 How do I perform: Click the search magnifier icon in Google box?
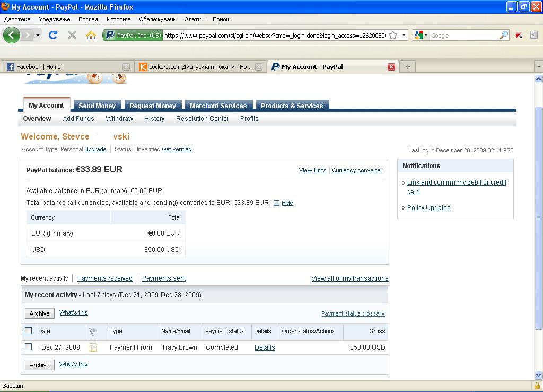(504, 36)
